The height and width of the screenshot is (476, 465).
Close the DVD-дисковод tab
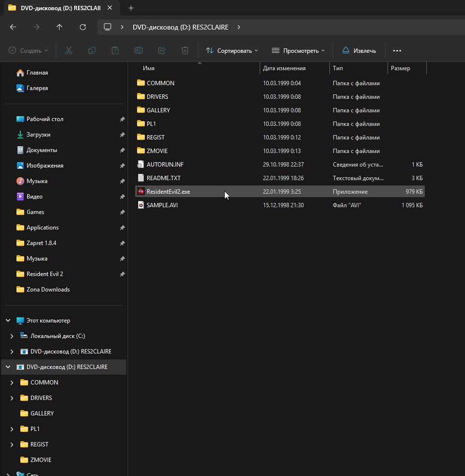tap(110, 8)
